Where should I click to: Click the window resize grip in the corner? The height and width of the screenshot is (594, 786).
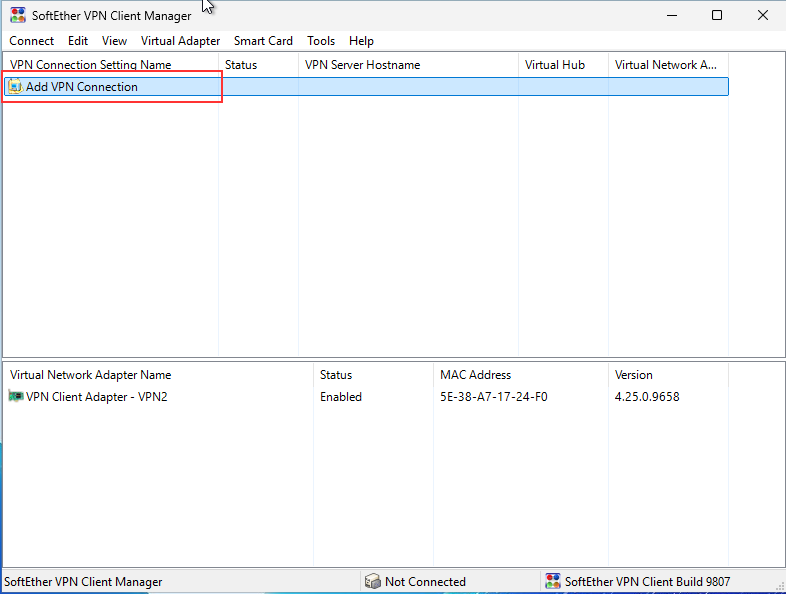(780, 585)
